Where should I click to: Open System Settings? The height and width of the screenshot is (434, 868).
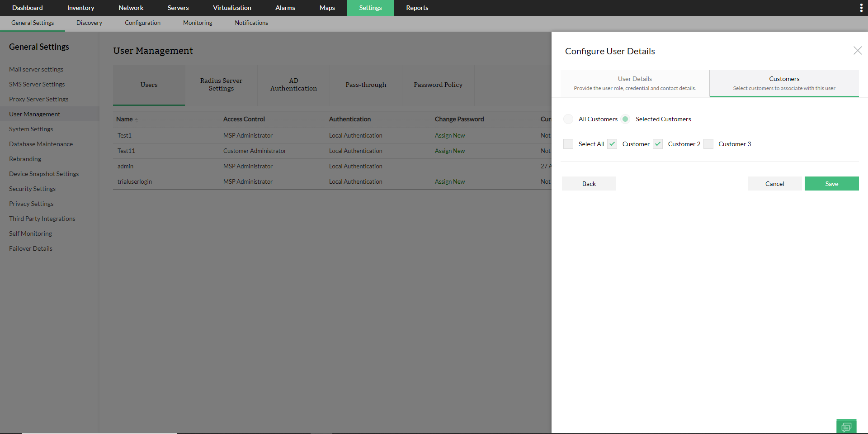tap(31, 129)
